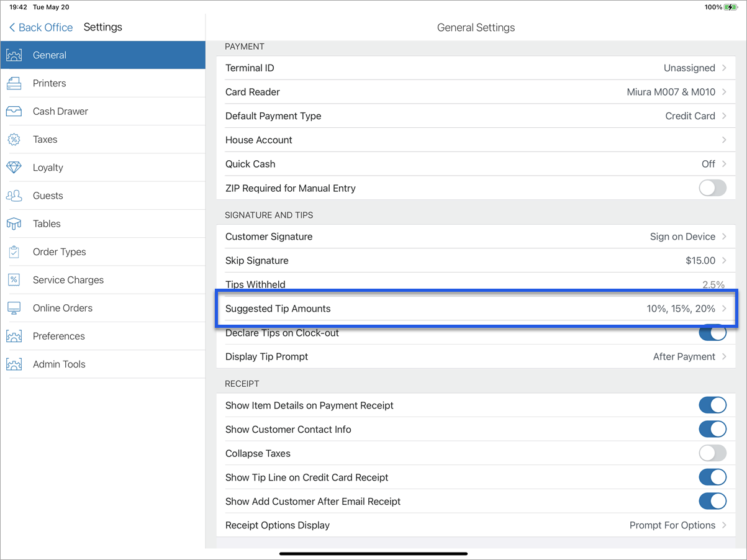Enable ZIP Required for Manual Entry
The height and width of the screenshot is (560, 747).
pos(712,188)
